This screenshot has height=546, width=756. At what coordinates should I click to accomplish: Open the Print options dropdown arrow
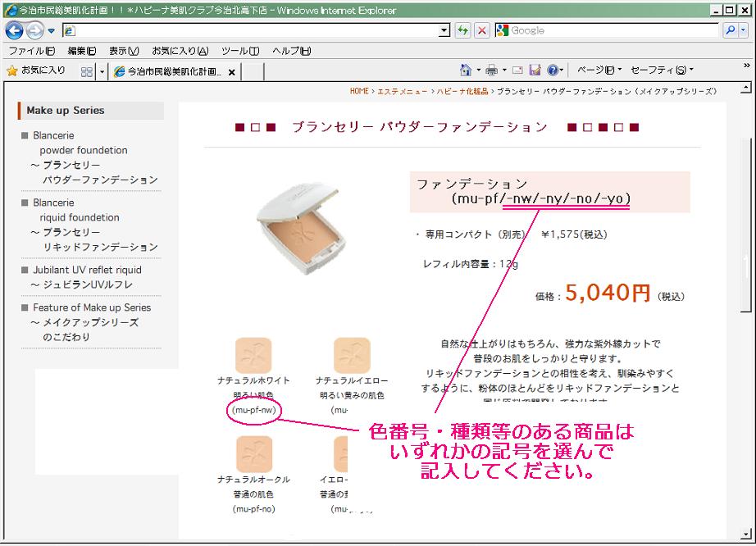[x=505, y=71]
